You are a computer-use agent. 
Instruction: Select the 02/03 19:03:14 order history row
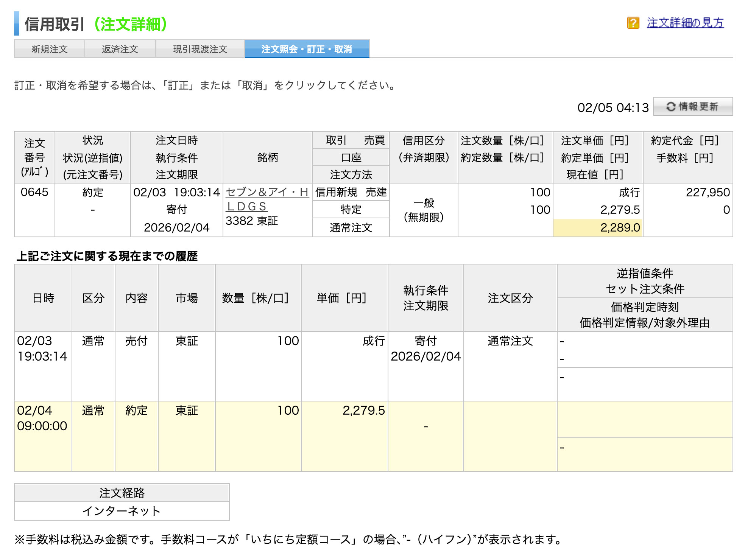(x=42, y=348)
